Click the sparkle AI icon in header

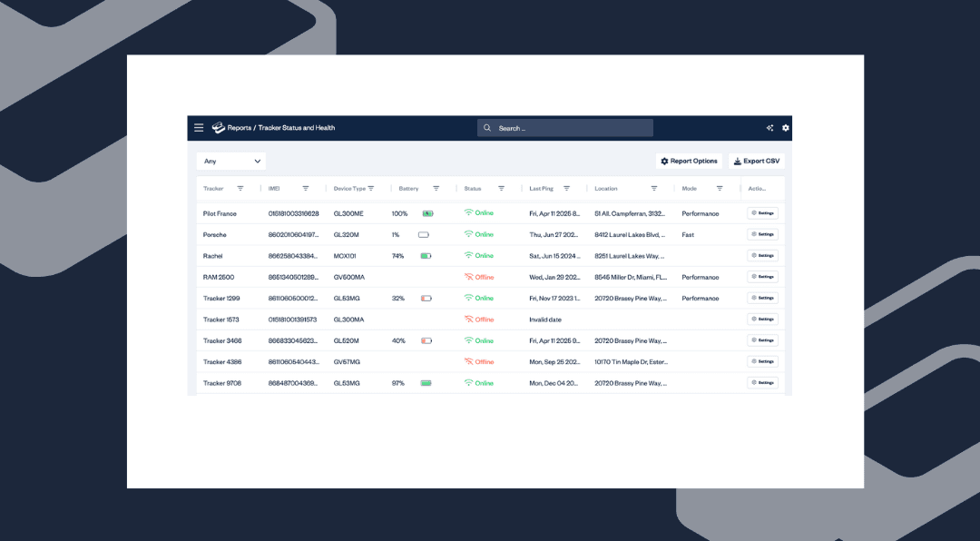(770, 128)
